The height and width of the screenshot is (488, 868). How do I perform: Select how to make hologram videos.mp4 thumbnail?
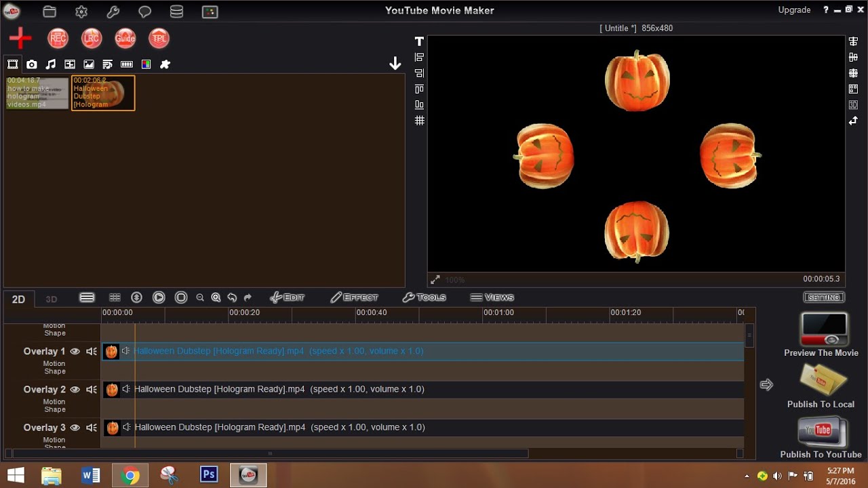click(37, 93)
